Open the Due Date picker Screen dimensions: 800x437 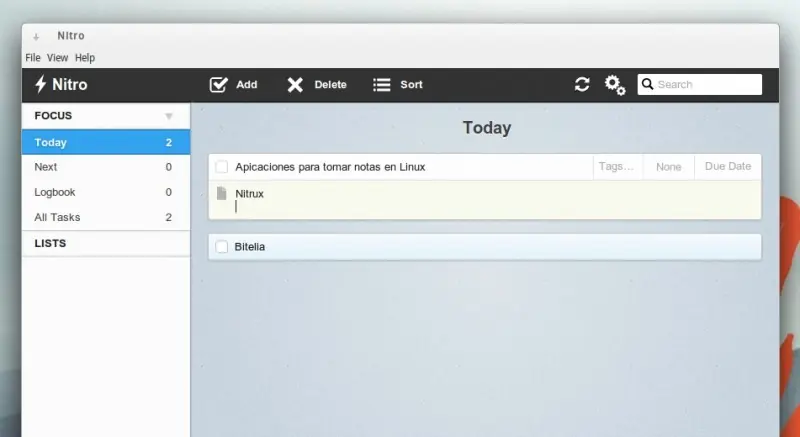728,166
